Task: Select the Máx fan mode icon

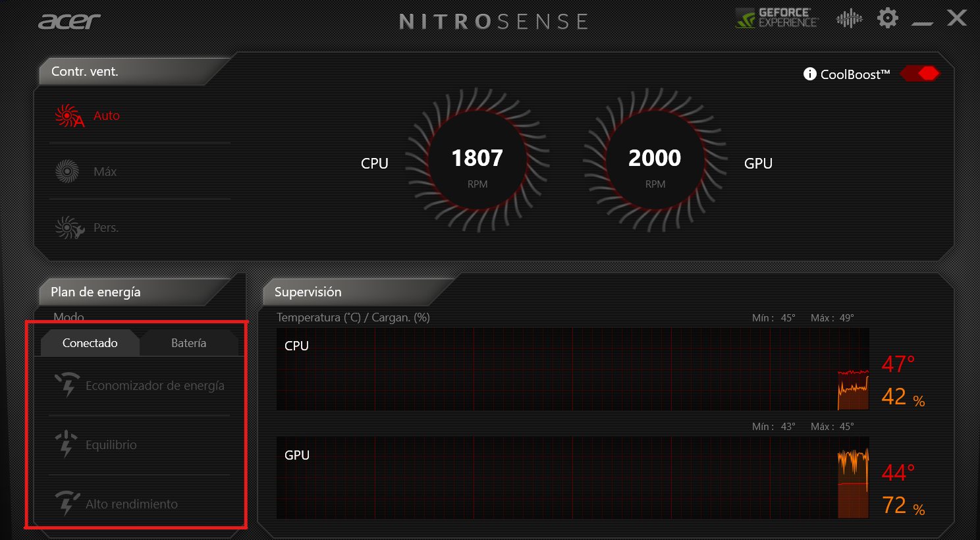Action: (67, 171)
